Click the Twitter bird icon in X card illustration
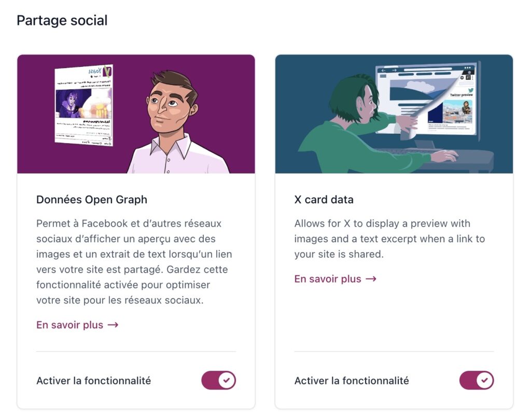This screenshot has height=420, width=531. pyautogui.click(x=470, y=90)
